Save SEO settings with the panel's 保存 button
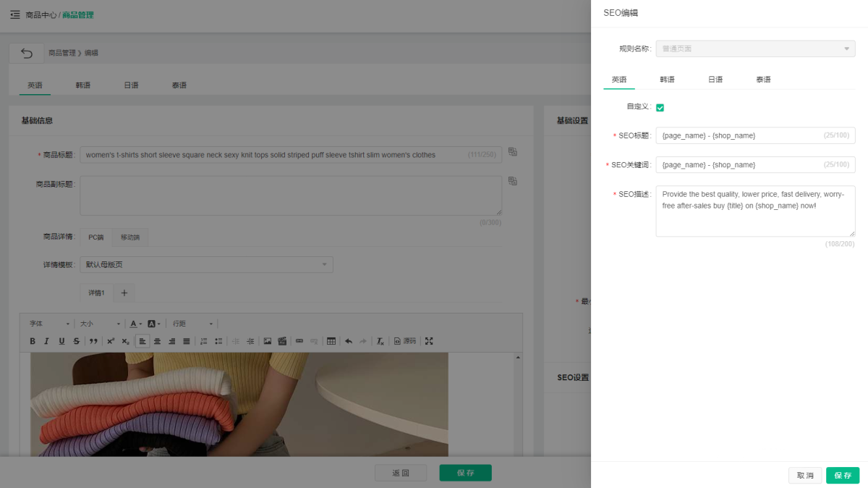The height and width of the screenshot is (488, 868). click(843, 476)
